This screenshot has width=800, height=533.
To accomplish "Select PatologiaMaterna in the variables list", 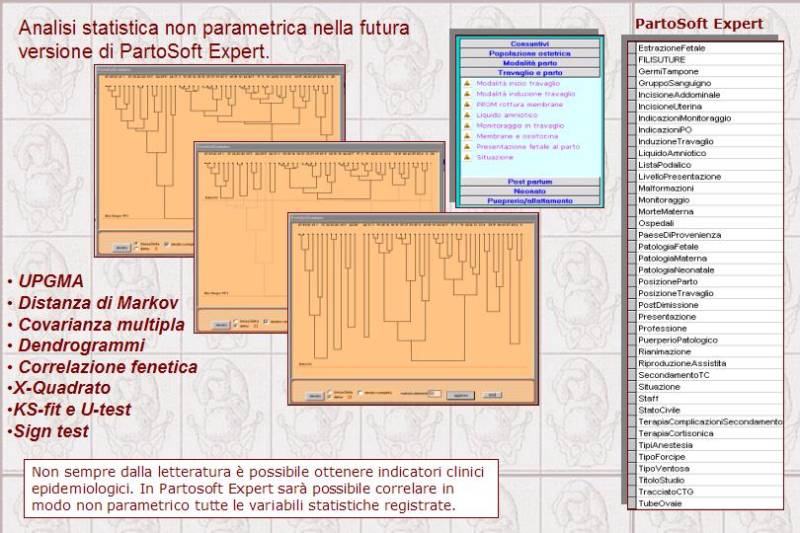I will pos(710,259).
